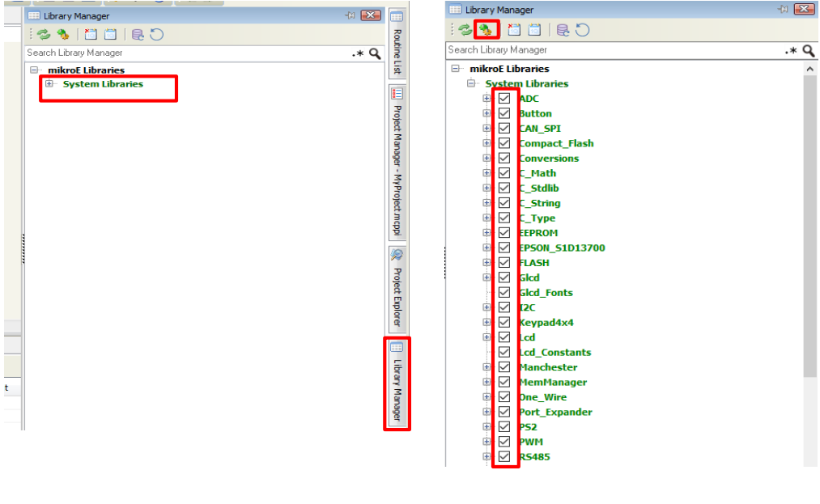Disable the PWM library checkbox
Viewport: 820px width, 504px height.
(504, 442)
